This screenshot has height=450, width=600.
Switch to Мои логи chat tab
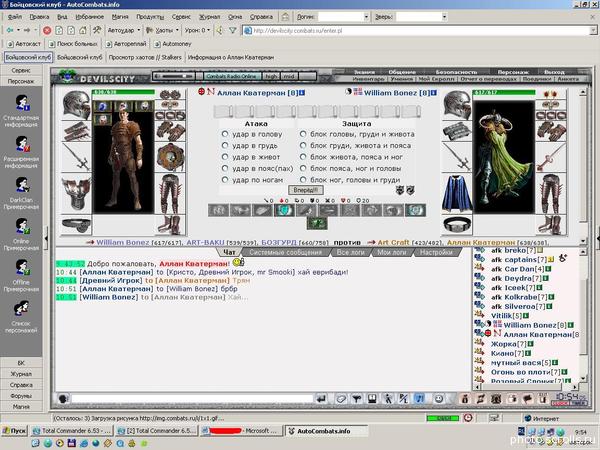coord(391,252)
